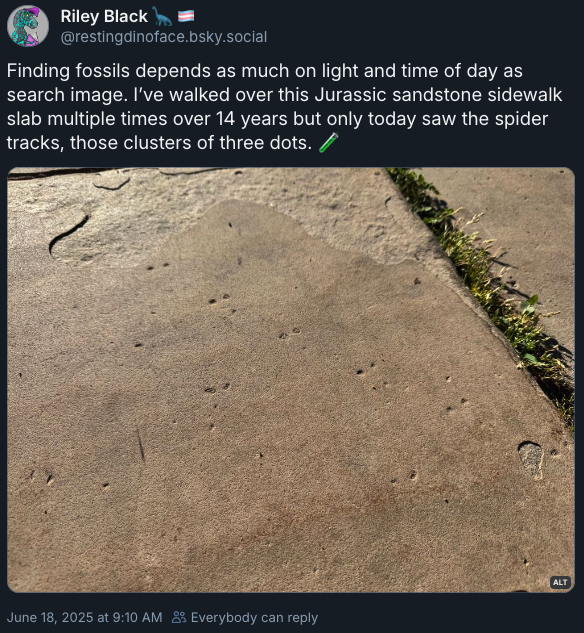Show the image ALT text badge
Screen dimensions: 584x633
[560, 582]
